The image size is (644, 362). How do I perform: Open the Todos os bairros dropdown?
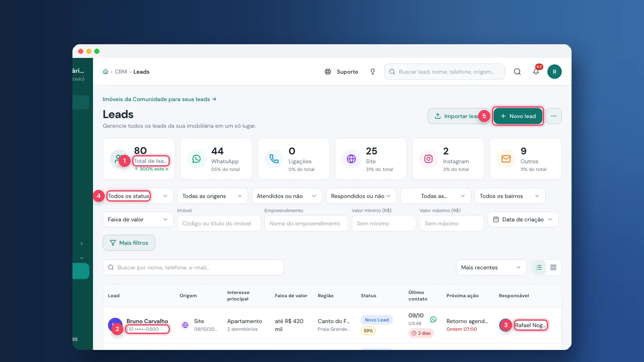pos(510,196)
